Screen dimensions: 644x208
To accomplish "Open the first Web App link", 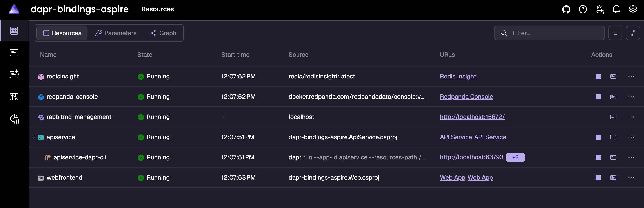I will pyautogui.click(x=453, y=178).
